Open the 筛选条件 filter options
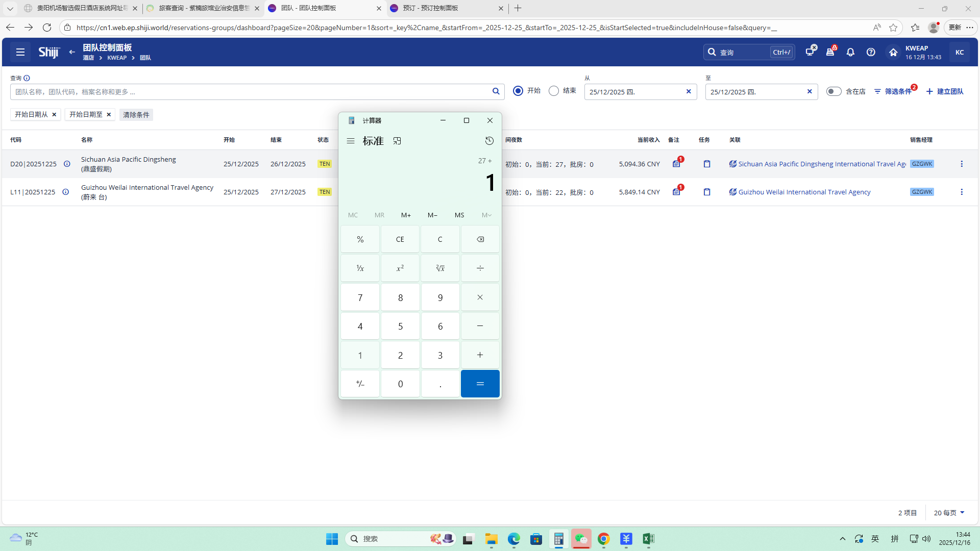This screenshot has width=980, height=551. click(893, 92)
